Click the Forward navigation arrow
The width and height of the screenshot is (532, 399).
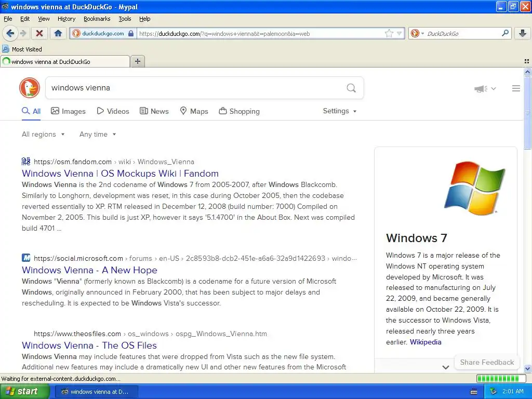point(23,33)
